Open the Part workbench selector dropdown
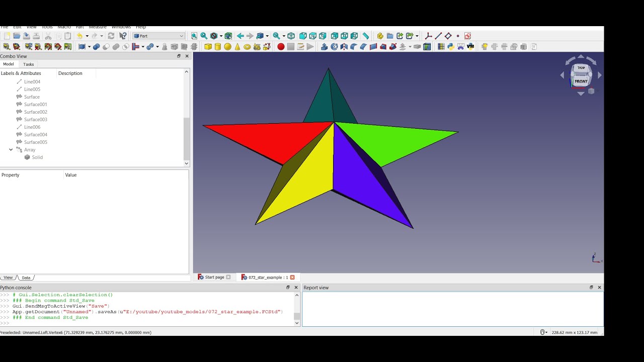The height and width of the screenshot is (362, 644). pyautogui.click(x=159, y=36)
